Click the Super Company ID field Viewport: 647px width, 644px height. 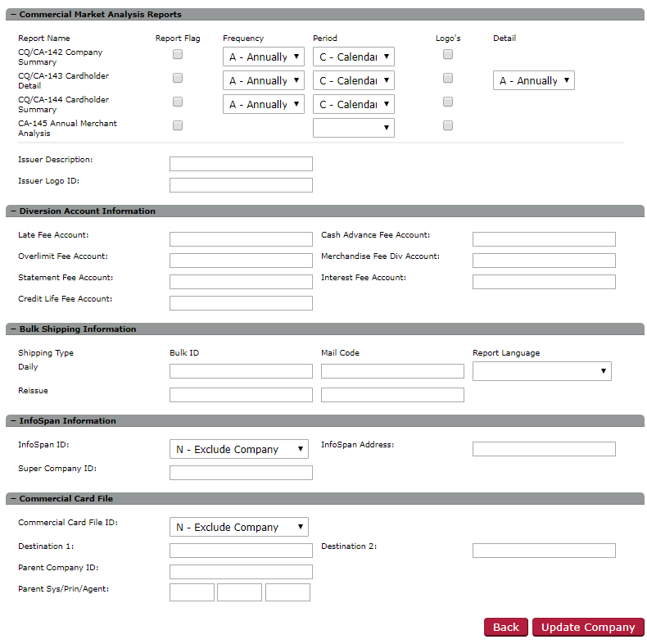[x=241, y=473]
